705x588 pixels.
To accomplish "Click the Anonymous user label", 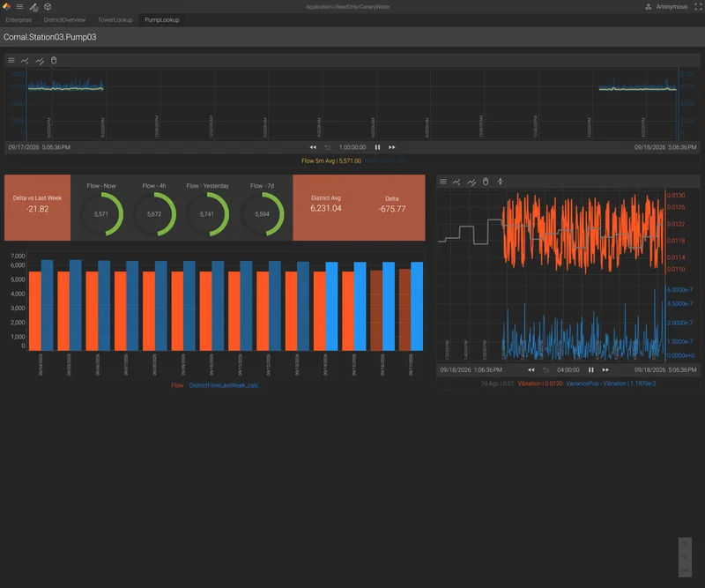I will pyautogui.click(x=672, y=7).
